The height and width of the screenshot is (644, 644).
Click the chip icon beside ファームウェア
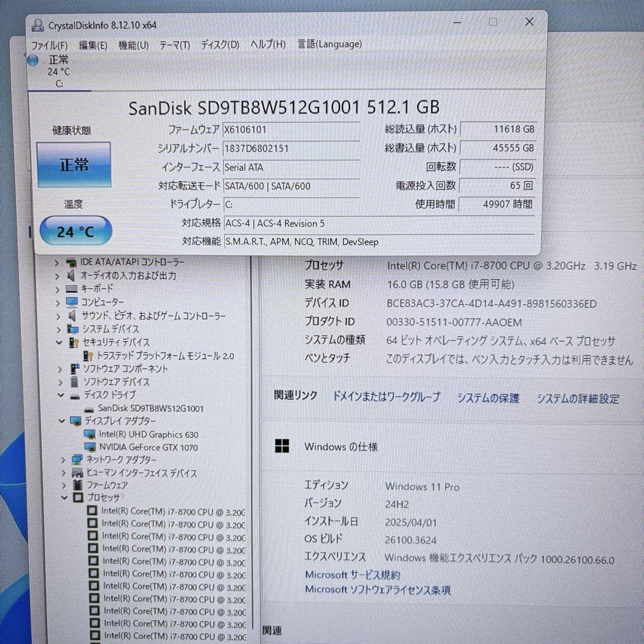[78, 485]
